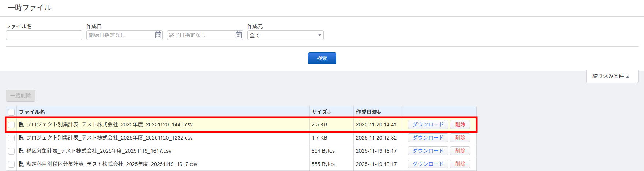This screenshot has height=171, width=644.
Task: Open the 作成元 dropdown
Action: point(285,35)
